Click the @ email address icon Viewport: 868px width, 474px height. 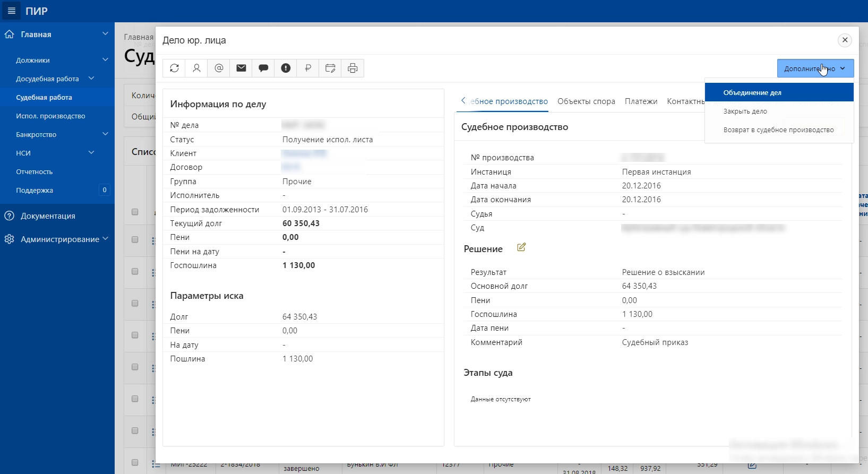click(219, 68)
